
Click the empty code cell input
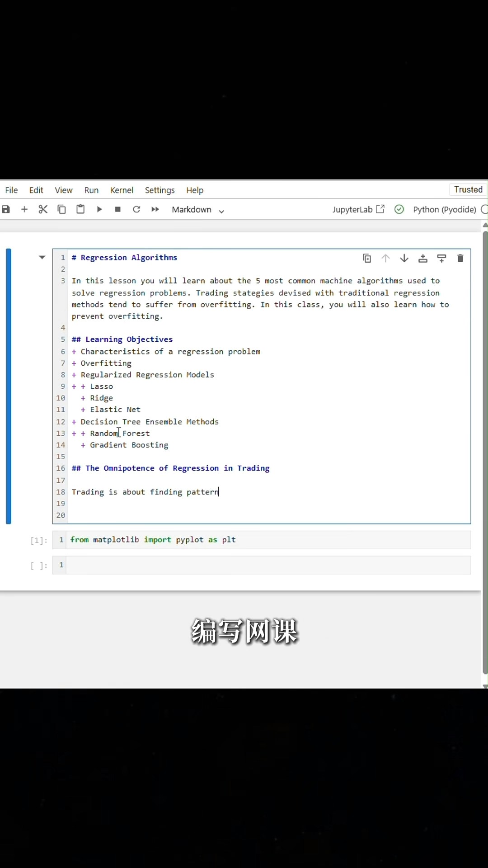pos(268,565)
